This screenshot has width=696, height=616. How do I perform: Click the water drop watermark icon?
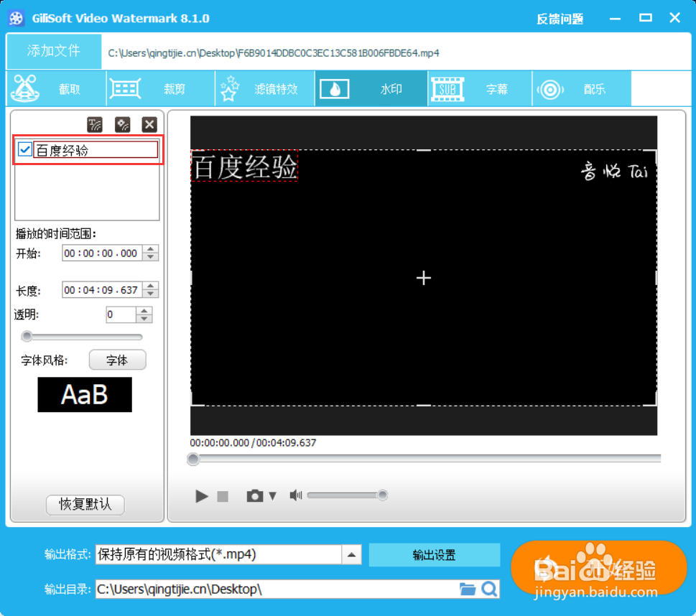(334, 89)
